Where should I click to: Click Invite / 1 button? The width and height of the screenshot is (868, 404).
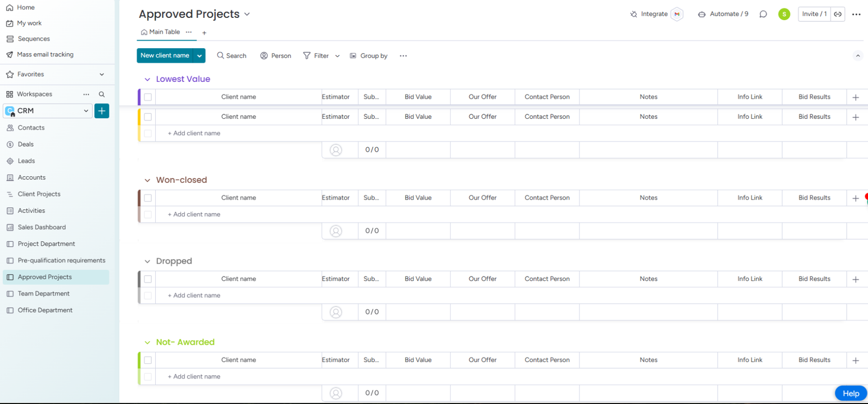tap(814, 14)
